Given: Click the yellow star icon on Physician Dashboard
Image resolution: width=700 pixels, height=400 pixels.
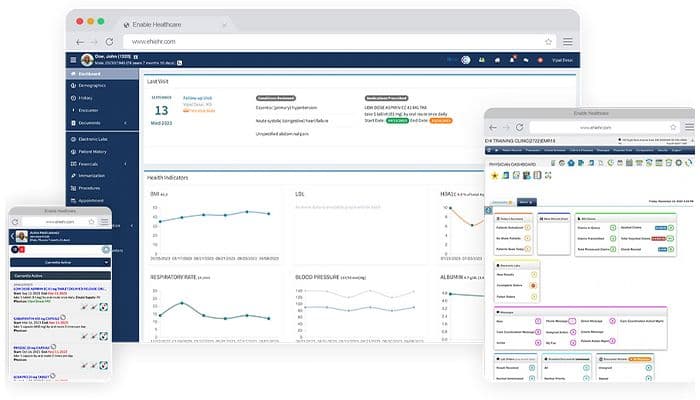Looking at the screenshot, I should (x=493, y=176).
